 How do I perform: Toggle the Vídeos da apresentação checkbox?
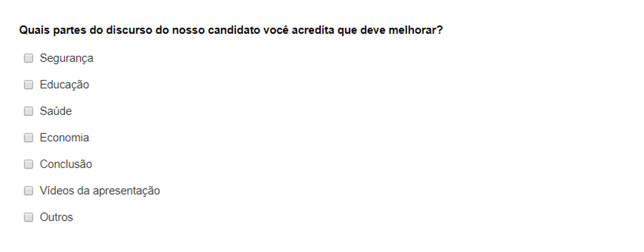pyautogui.click(x=29, y=190)
